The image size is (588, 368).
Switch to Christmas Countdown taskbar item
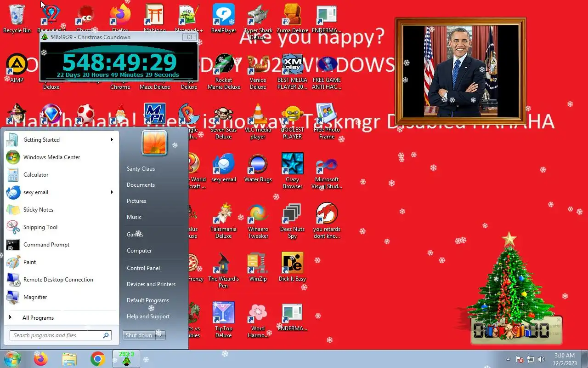click(126, 359)
